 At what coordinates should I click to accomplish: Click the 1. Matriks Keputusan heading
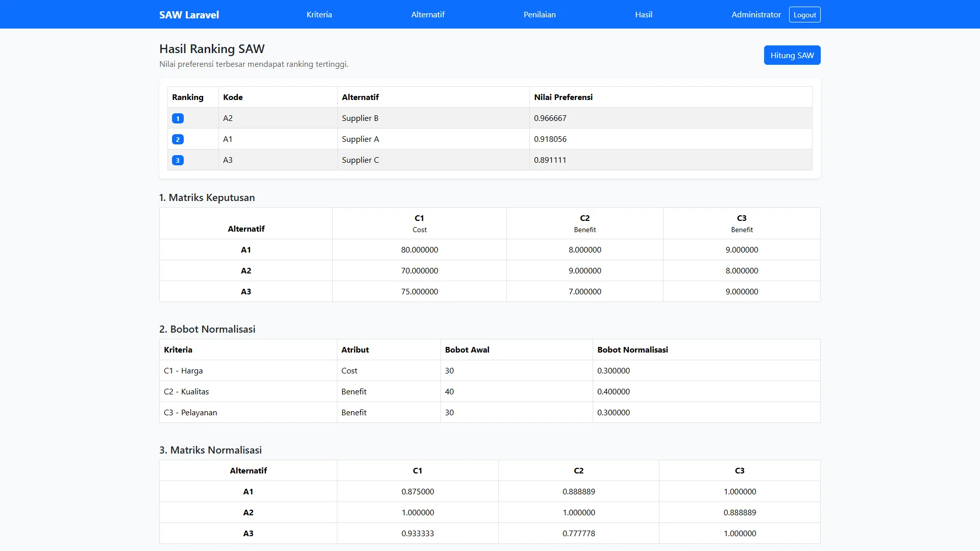coord(207,197)
